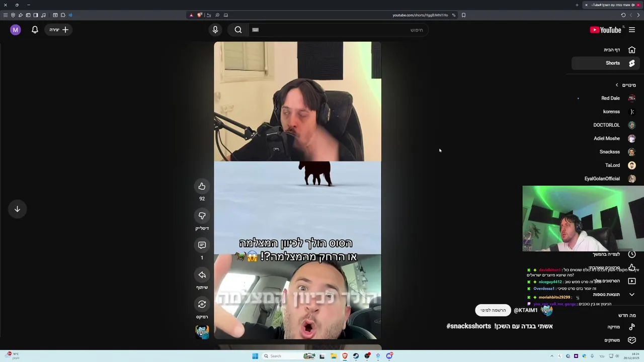Share the Short via arrow icon
The width and height of the screenshot is (644, 362).
coord(202,275)
